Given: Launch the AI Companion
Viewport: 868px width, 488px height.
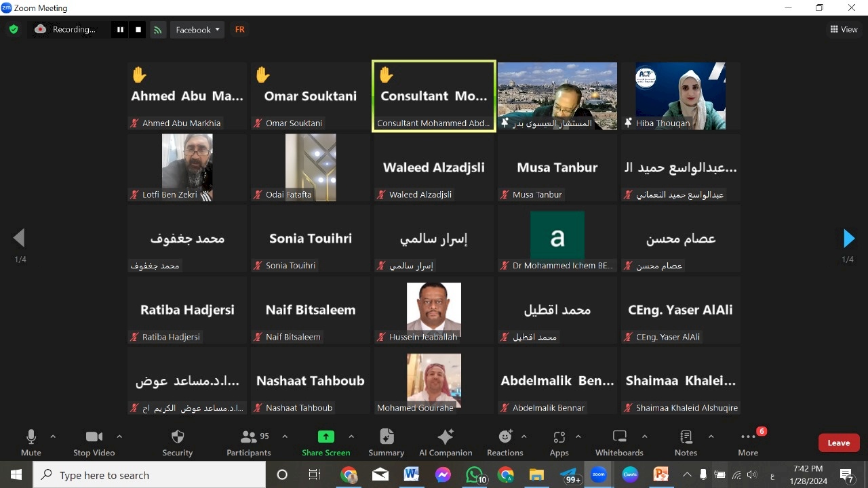Looking at the screenshot, I should [x=446, y=443].
